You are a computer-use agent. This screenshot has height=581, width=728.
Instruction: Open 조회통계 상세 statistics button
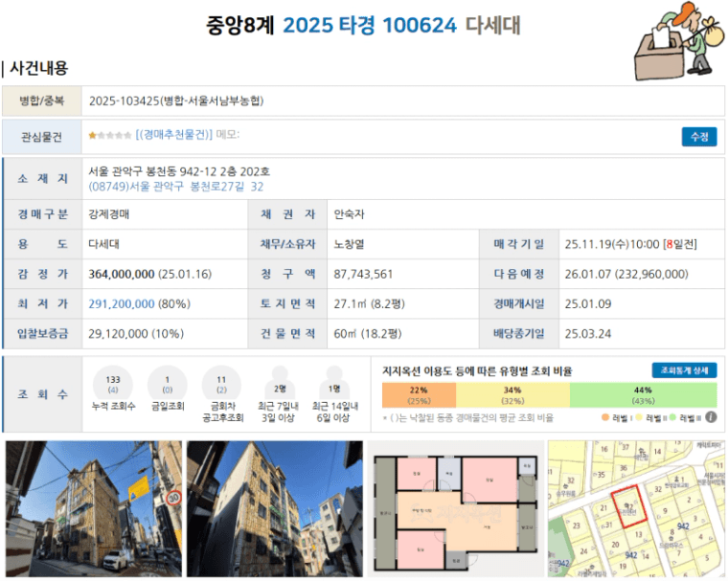click(x=684, y=370)
